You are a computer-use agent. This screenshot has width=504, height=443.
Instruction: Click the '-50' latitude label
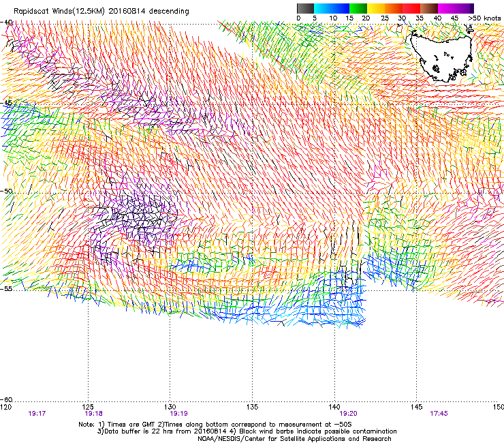point(7,191)
